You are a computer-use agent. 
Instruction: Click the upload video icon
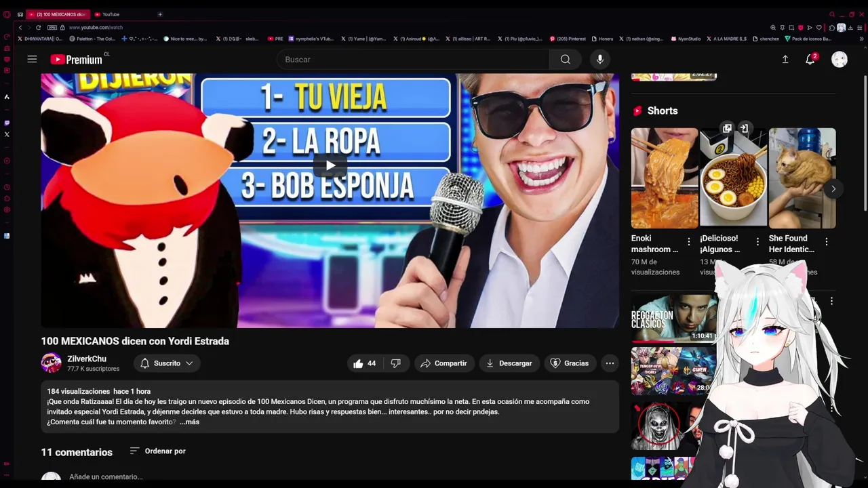pos(785,60)
